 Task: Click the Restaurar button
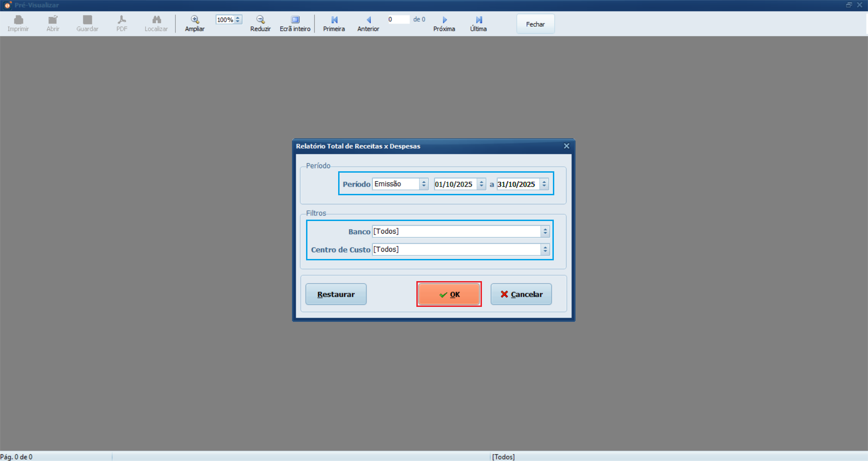tap(336, 294)
